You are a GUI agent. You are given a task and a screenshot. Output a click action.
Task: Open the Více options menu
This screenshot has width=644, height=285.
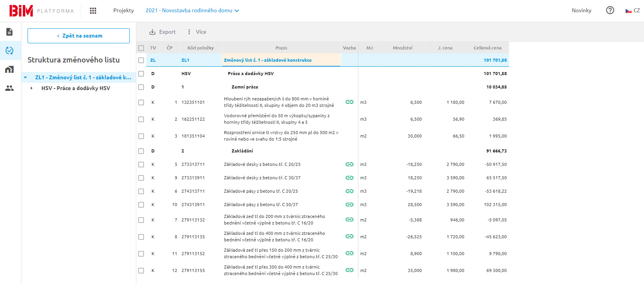point(196,32)
